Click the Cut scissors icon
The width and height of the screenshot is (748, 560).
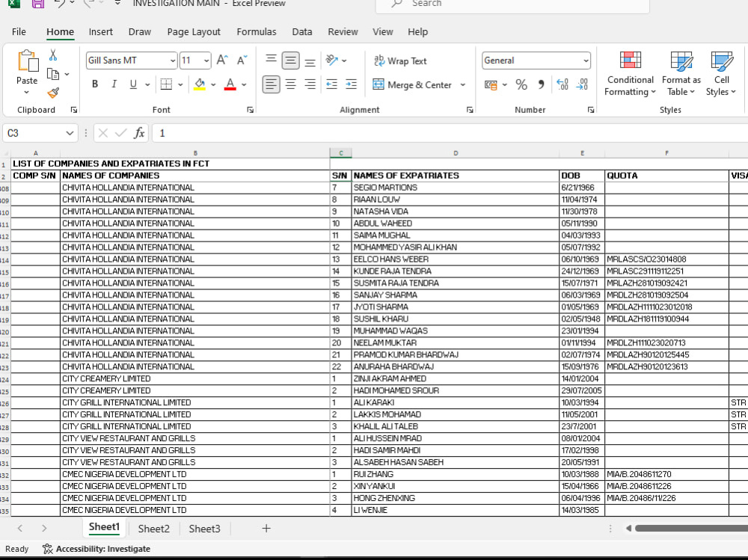(x=53, y=55)
